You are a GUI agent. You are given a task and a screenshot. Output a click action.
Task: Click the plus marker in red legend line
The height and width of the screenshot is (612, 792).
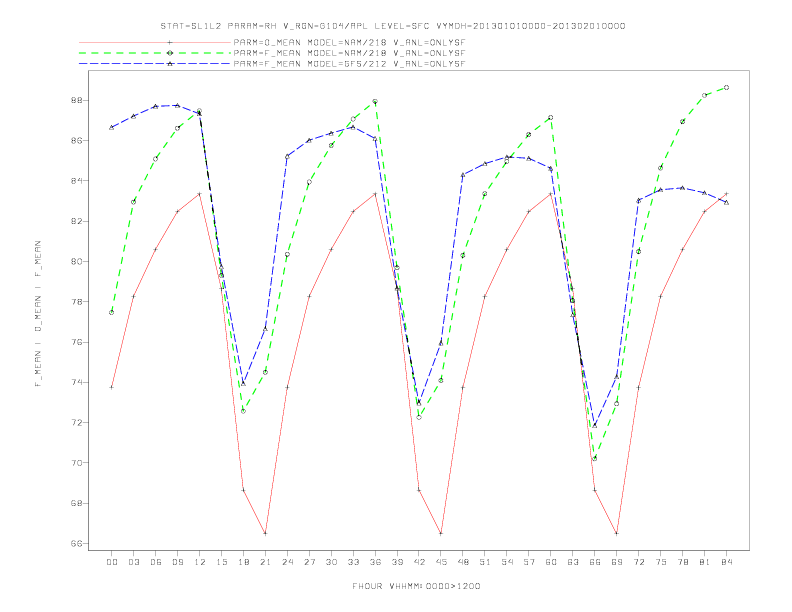pyautogui.click(x=170, y=42)
